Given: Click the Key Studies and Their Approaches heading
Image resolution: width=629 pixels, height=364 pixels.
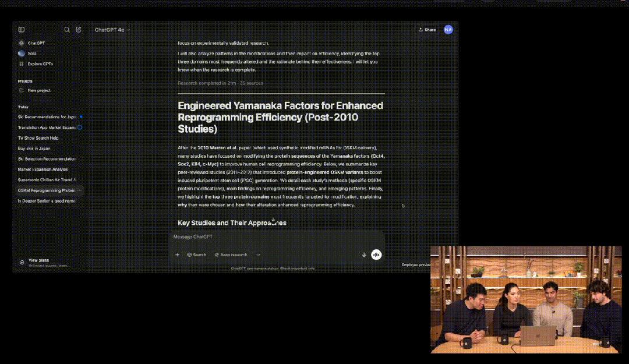Looking at the screenshot, I should click(232, 223).
